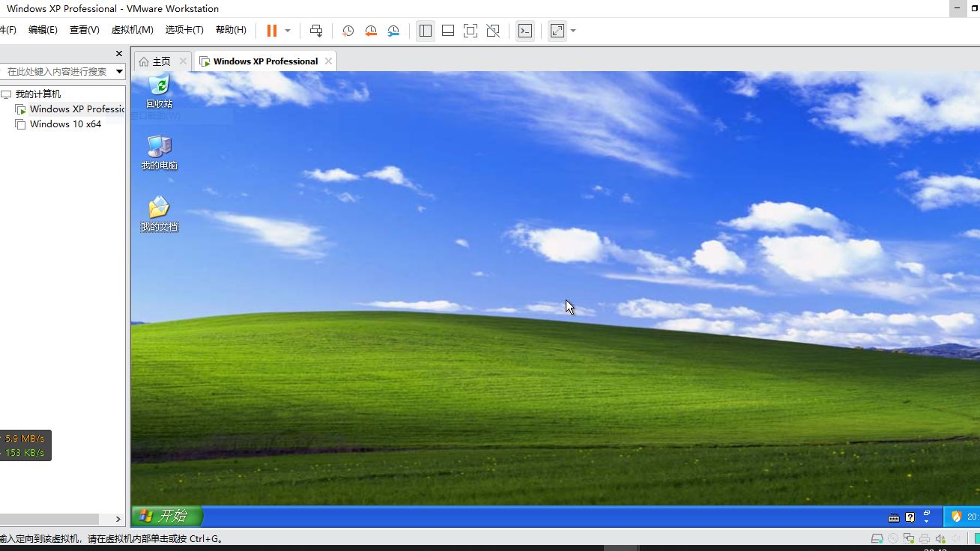Click the keyboard input-method icon in XP taskbar
Viewport: 980px width, 551px height.
(x=893, y=517)
